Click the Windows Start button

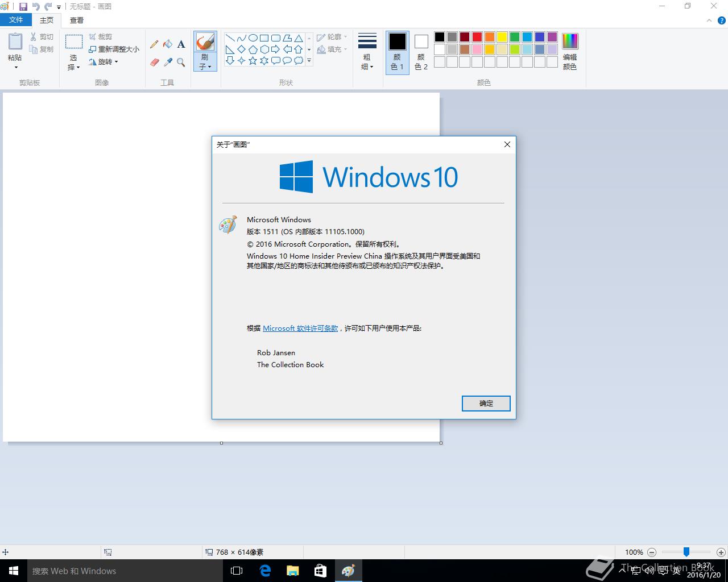click(x=14, y=571)
